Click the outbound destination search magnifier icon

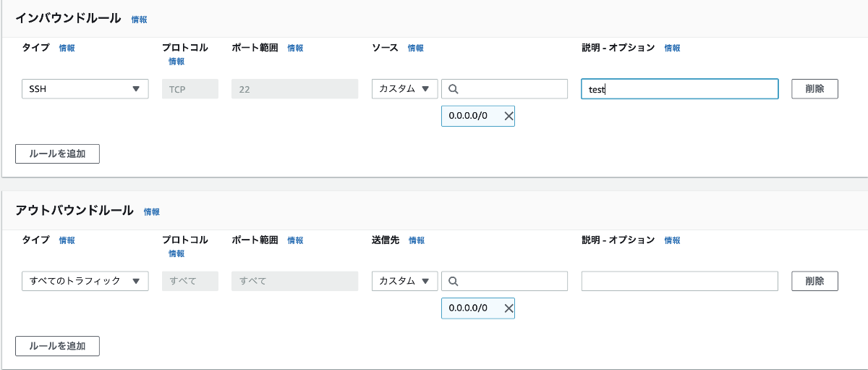click(x=454, y=281)
